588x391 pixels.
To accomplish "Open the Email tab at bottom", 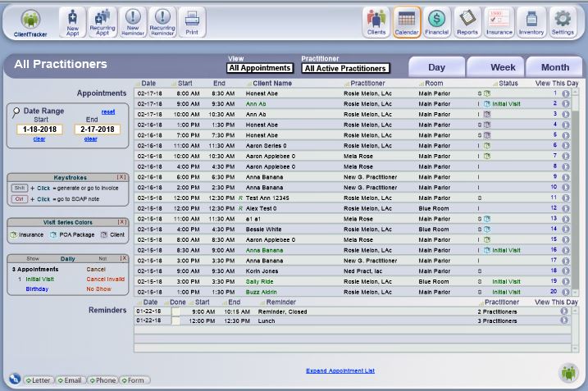I will click(71, 380).
